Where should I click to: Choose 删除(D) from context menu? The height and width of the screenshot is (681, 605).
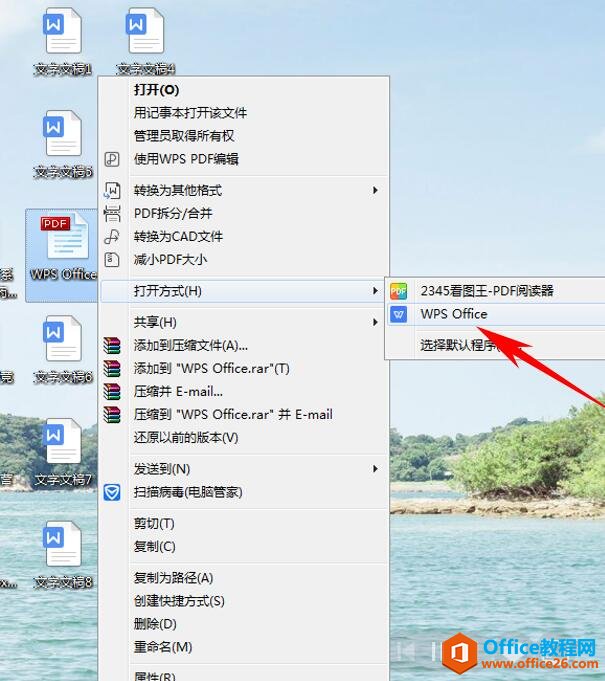pyautogui.click(x=244, y=624)
